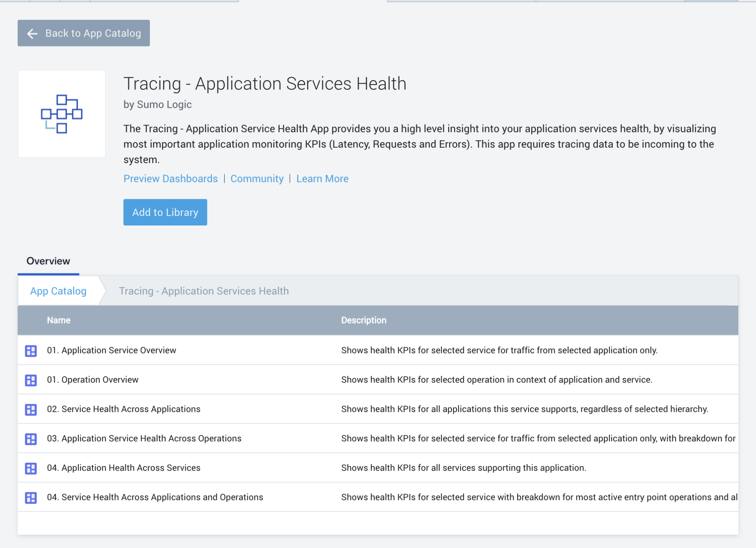Click dashboard icon for 02. Service Health Across Applications
756x548 pixels.
point(31,409)
